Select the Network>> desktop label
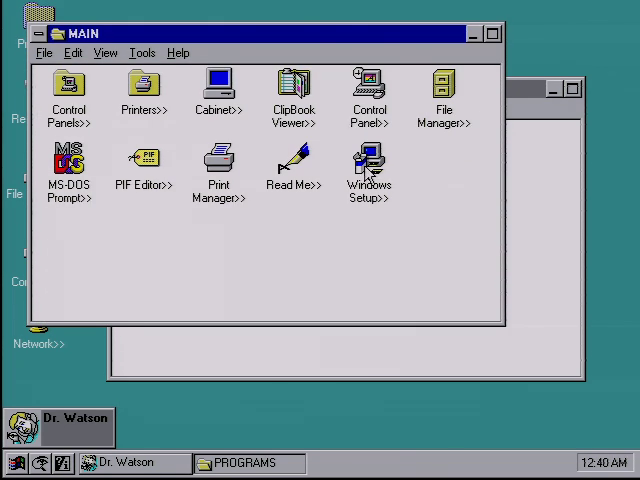 [x=39, y=344]
